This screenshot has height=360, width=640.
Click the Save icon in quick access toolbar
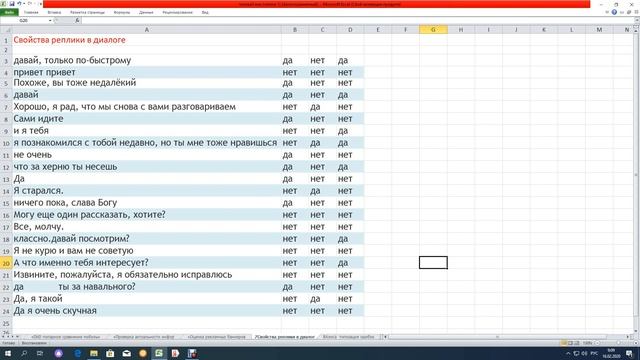point(11,4)
